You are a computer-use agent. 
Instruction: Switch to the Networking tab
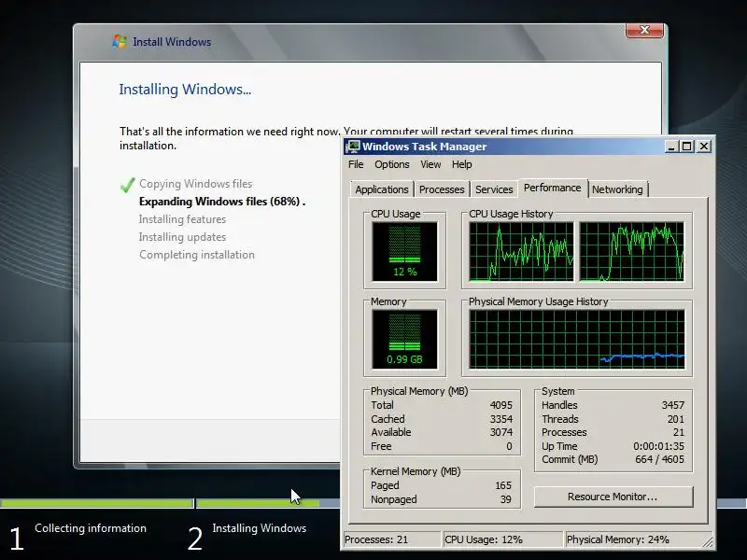[617, 189]
